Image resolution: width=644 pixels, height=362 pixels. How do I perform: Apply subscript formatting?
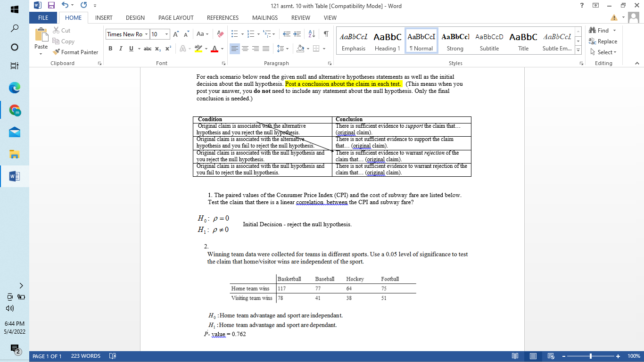(159, 49)
